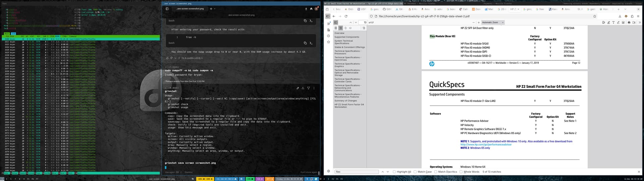Select the PDF text annotation tool

click(x=613, y=22)
